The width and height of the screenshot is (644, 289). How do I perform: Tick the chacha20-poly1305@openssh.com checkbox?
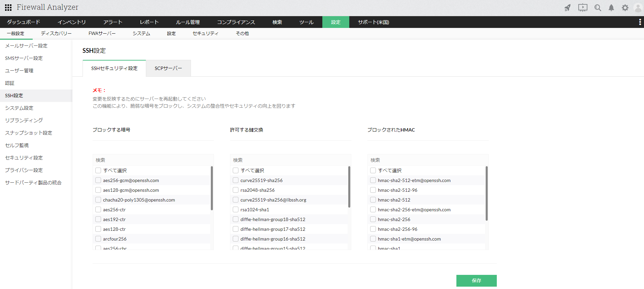98,200
